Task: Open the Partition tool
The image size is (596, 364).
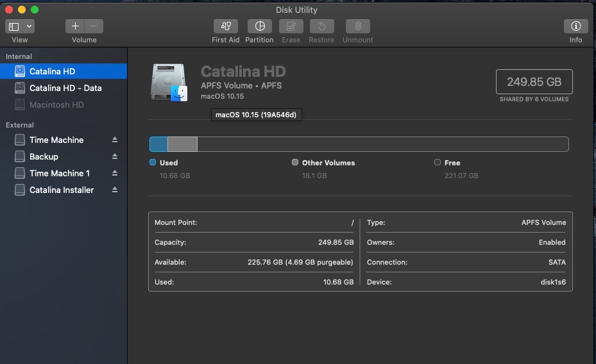Action: coord(260,26)
